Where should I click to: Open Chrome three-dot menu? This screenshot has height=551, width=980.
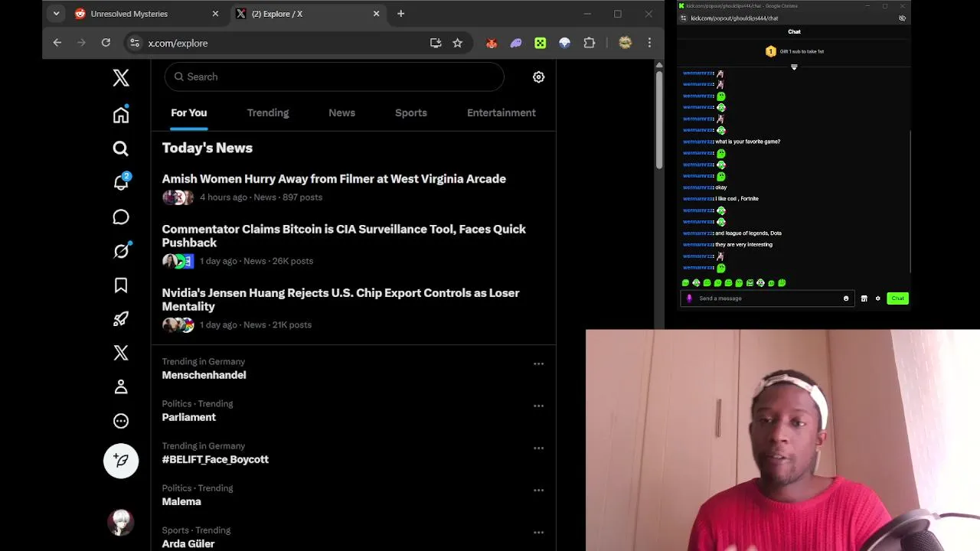point(649,44)
